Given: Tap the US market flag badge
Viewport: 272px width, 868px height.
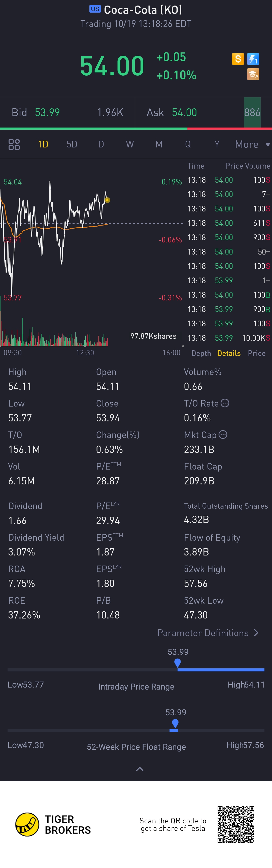Looking at the screenshot, I should pos(95,9).
